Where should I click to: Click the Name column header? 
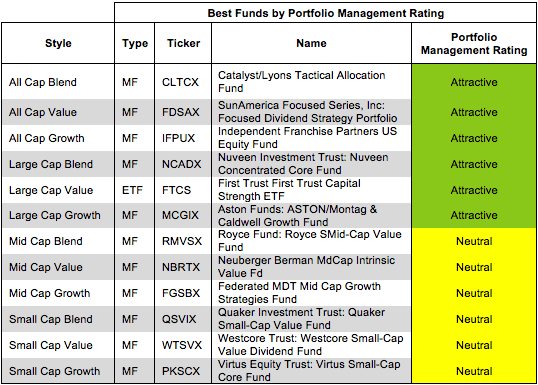coord(311,43)
